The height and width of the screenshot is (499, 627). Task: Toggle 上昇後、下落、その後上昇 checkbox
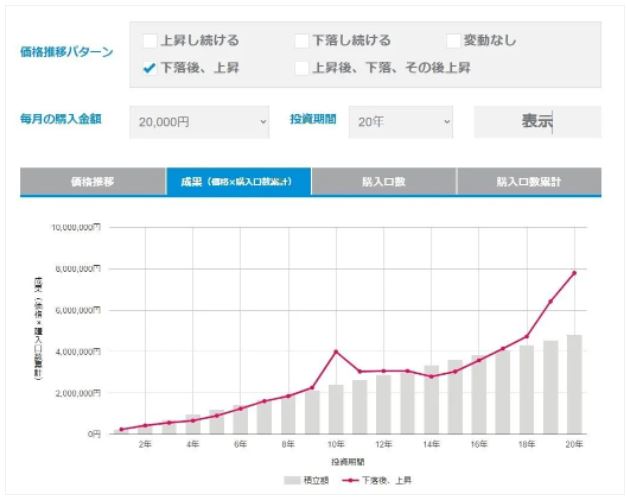[x=301, y=68]
